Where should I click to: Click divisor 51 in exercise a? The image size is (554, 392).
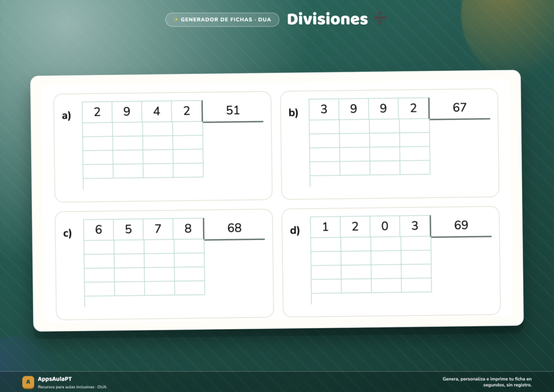click(233, 110)
